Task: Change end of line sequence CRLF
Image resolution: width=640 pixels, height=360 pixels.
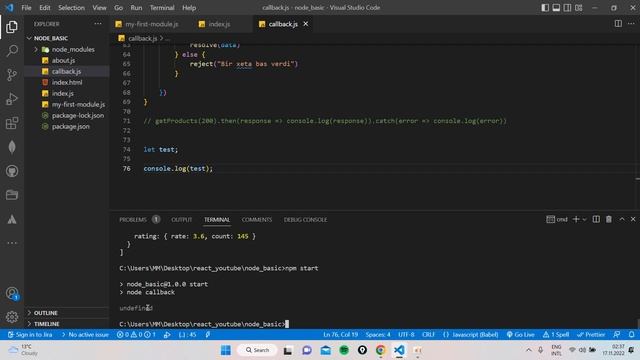Action: (428, 334)
